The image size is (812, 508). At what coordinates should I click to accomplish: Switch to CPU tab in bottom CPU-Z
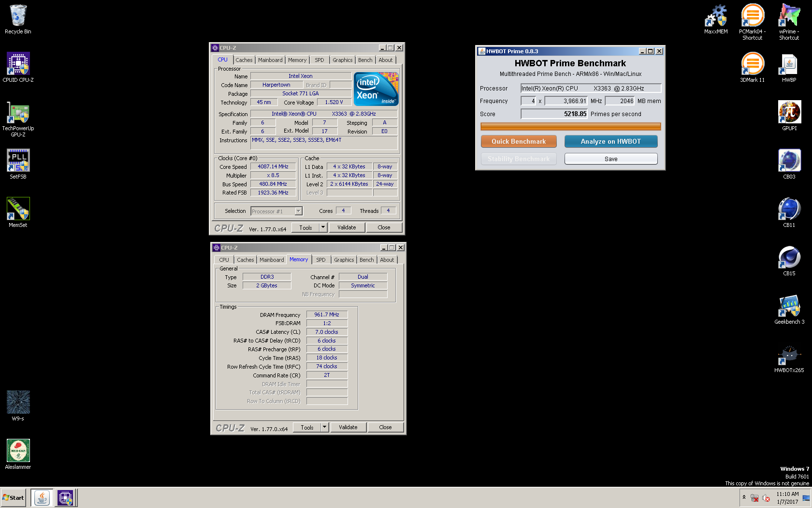tap(224, 260)
